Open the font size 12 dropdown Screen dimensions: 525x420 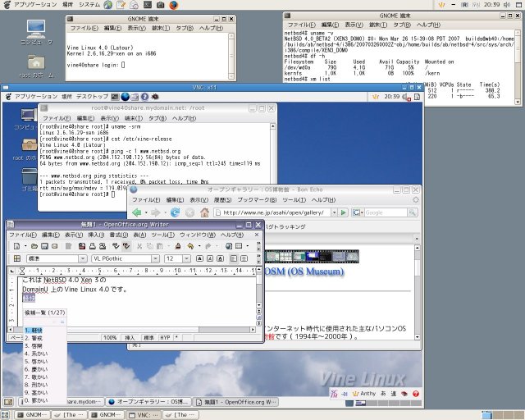tap(186, 258)
